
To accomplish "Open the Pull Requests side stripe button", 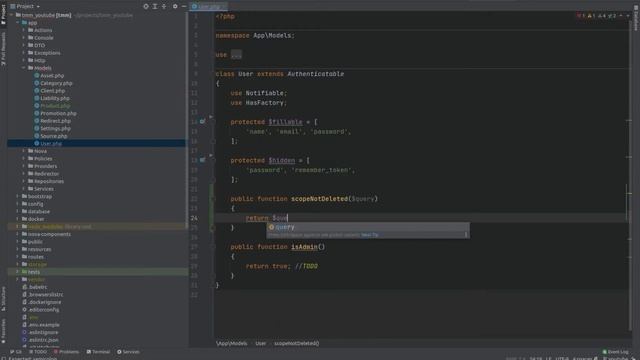I will [x=3, y=49].
